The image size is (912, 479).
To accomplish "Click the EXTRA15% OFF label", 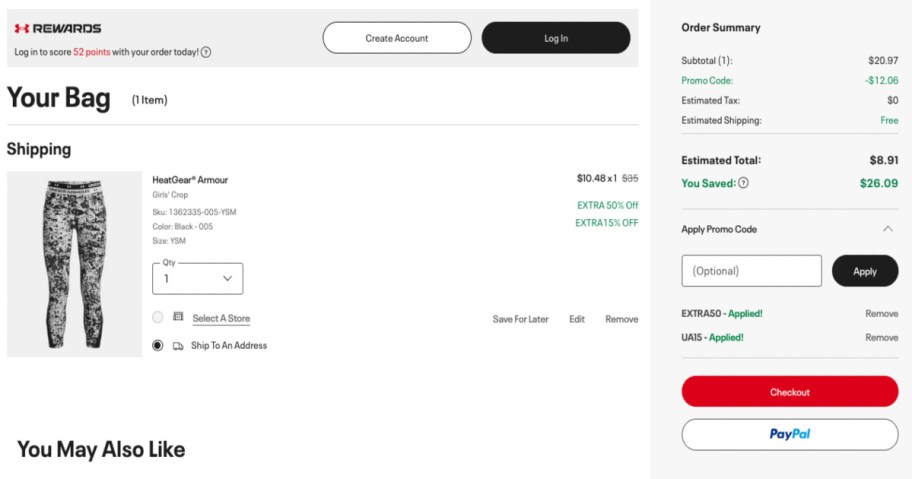I will click(607, 223).
